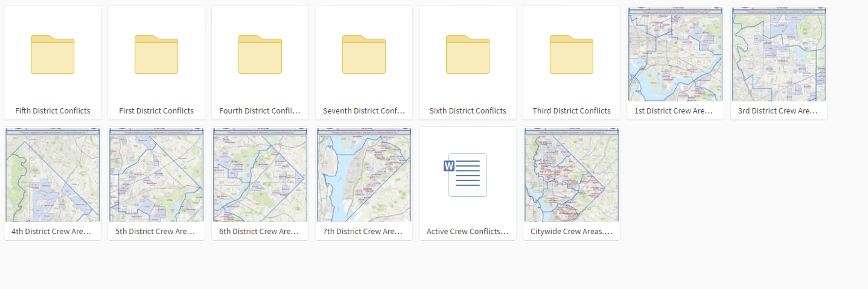Select the Fourth District Conflicts folder icon

tap(260, 55)
